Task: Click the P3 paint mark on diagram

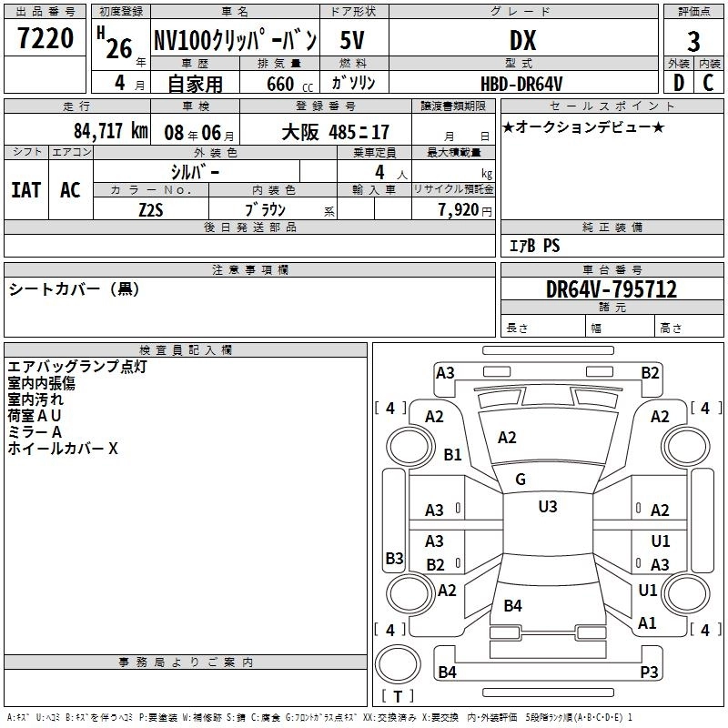Action: (649, 672)
